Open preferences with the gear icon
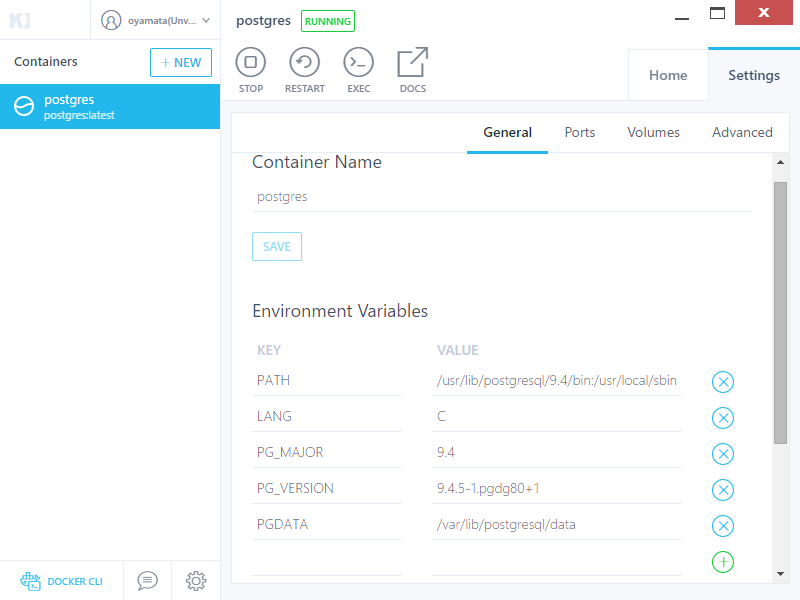This screenshot has width=800, height=600. pyautogui.click(x=196, y=581)
